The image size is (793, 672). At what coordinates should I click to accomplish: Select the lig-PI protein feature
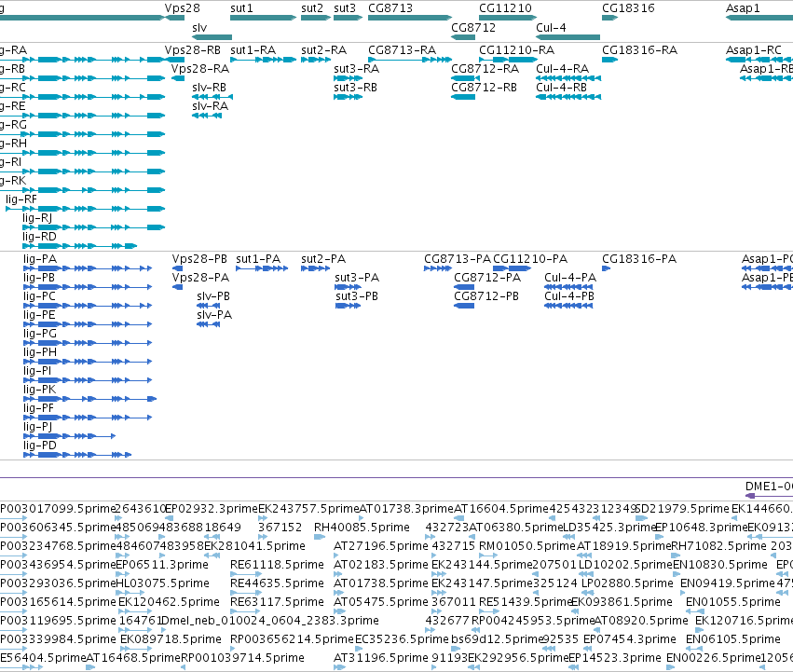click(88, 381)
